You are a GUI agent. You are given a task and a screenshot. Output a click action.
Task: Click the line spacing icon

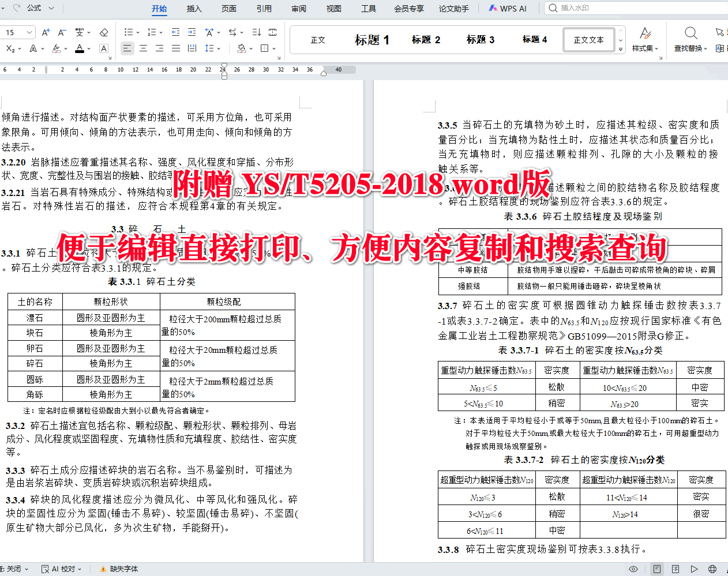pos(209,48)
